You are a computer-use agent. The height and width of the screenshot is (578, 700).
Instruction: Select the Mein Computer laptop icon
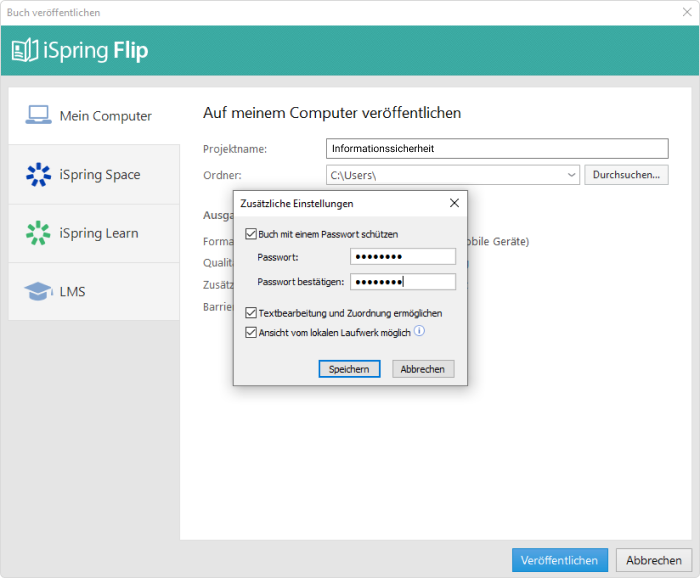coord(38,115)
